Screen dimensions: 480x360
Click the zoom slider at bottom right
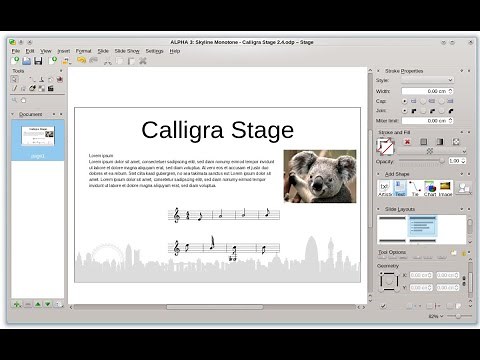pos(459,316)
